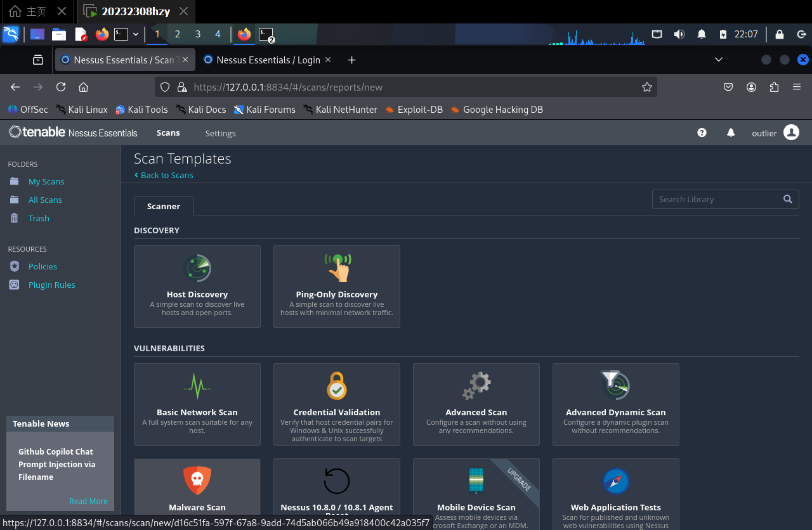Image resolution: width=812 pixels, height=530 pixels.
Task: Pick the Advanced Scan gear template
Action: [476, 404]
